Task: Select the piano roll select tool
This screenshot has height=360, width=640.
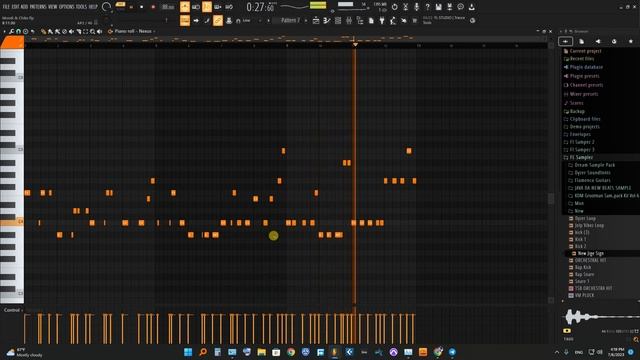Action: [x=86, y=31]
